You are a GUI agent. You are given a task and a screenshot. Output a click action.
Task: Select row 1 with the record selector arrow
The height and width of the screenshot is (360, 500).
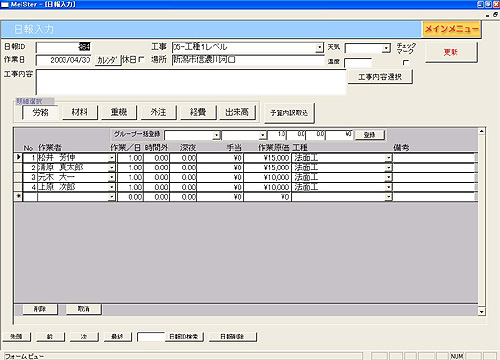click(18, 157)
